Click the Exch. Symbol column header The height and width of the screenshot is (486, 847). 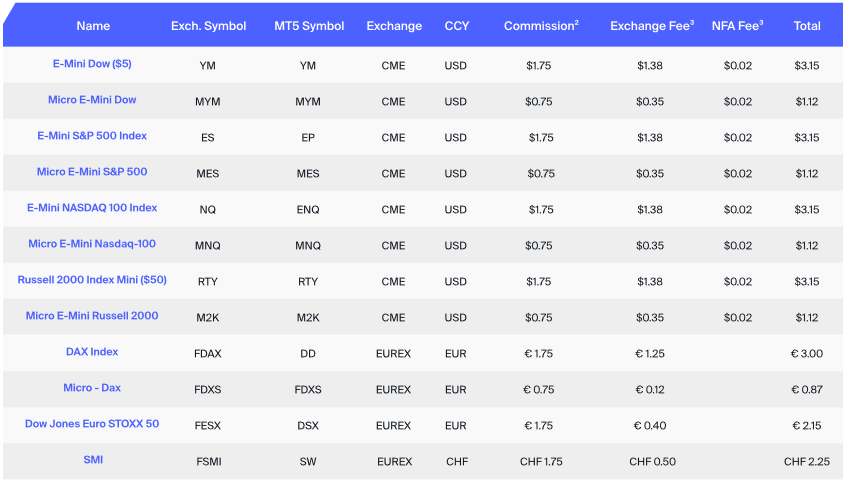point(208,26)
